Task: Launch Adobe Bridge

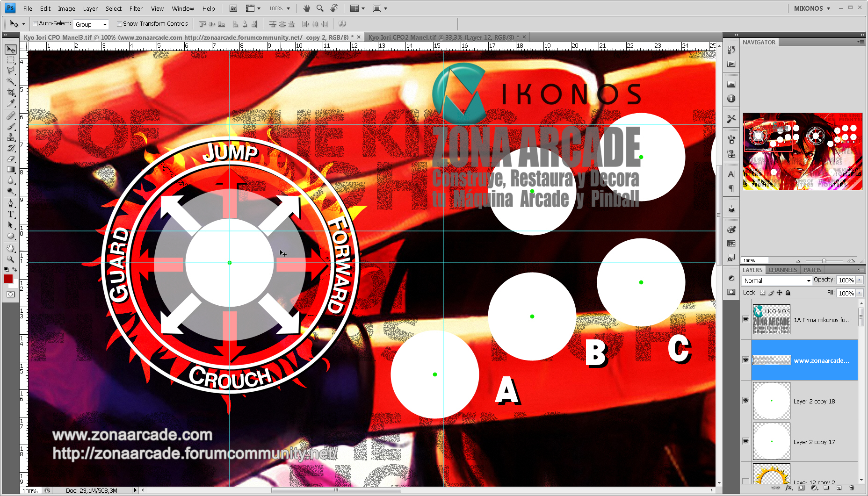Action: point(233,8)
